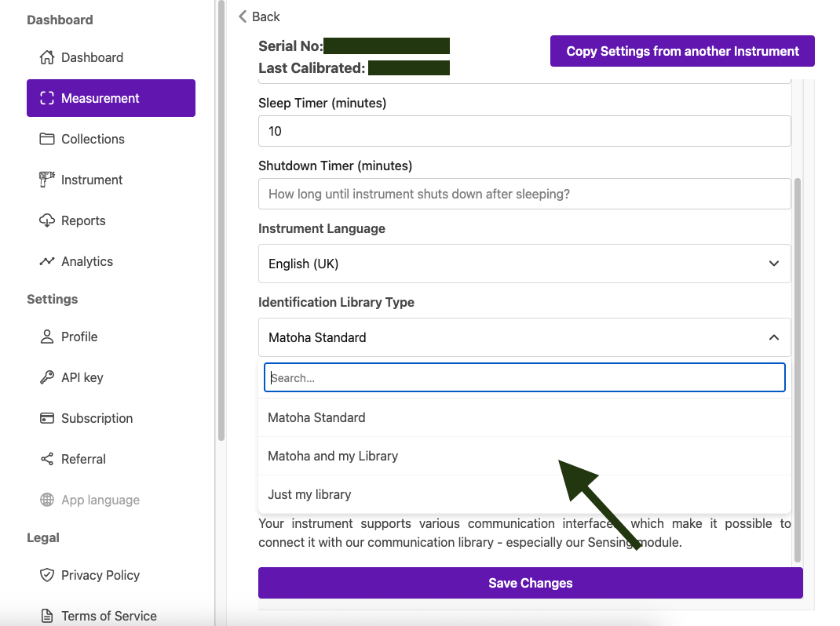Go Back to the previous page

[x=259, y=16]
